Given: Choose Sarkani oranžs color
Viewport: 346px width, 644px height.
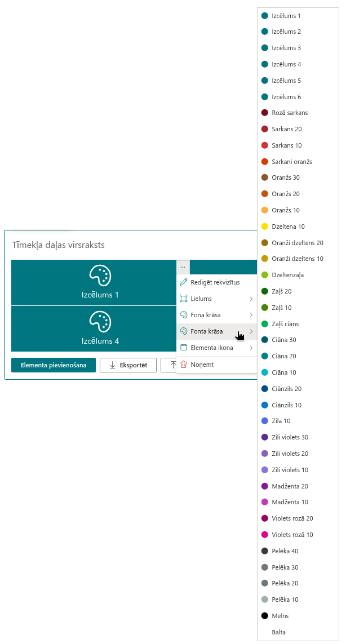Looking at the screenshot, I should [x=298, y=162].
